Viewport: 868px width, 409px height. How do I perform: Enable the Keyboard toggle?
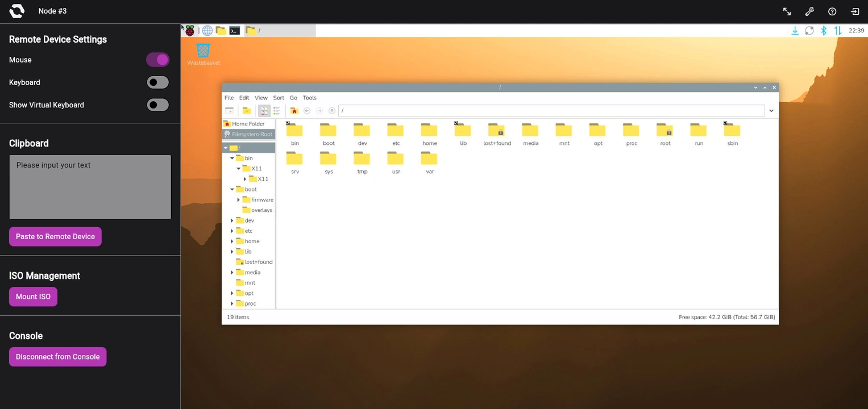click(x=157, y=82)
